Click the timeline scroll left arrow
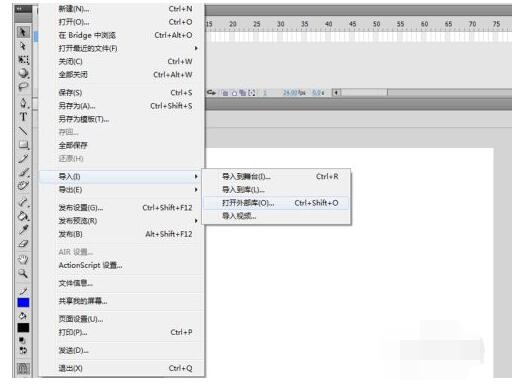This screenshot has height=384, width=514. [x=336, y=93]
